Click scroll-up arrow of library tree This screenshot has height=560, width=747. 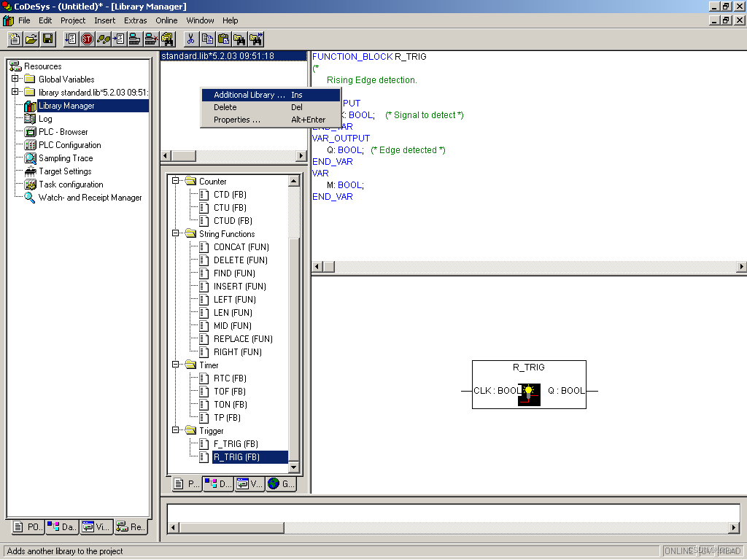pos(294,181)
